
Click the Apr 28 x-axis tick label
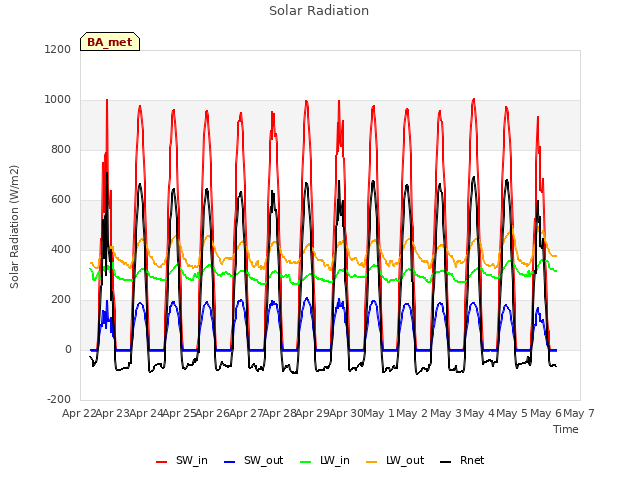(x=279, y=413)
